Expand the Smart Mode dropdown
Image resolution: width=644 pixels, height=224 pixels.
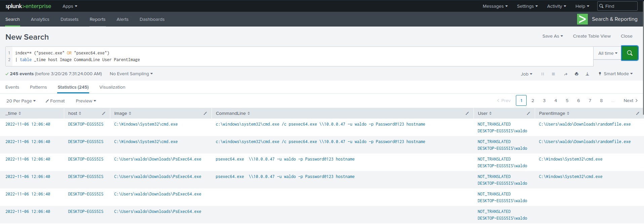pyautogui.click(x=615, y=74)
